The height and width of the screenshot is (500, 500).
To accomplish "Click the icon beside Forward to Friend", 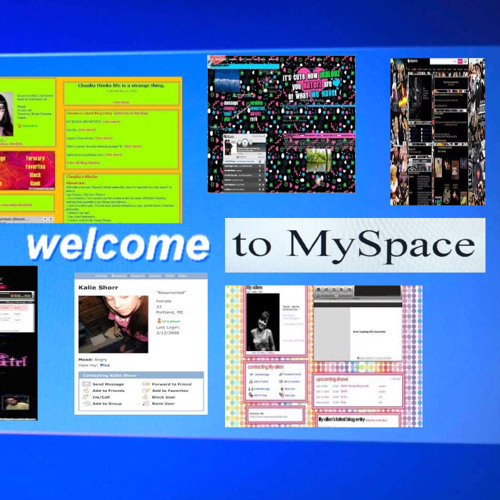I will tap(146, 384).
